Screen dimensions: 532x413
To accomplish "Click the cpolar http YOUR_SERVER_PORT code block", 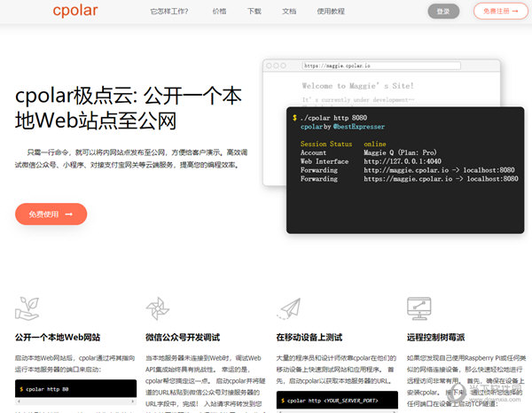I will point(337,400).
